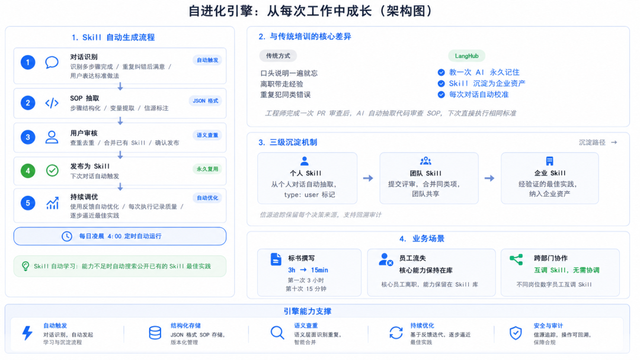Click the 标书撰写 card title

302,258
